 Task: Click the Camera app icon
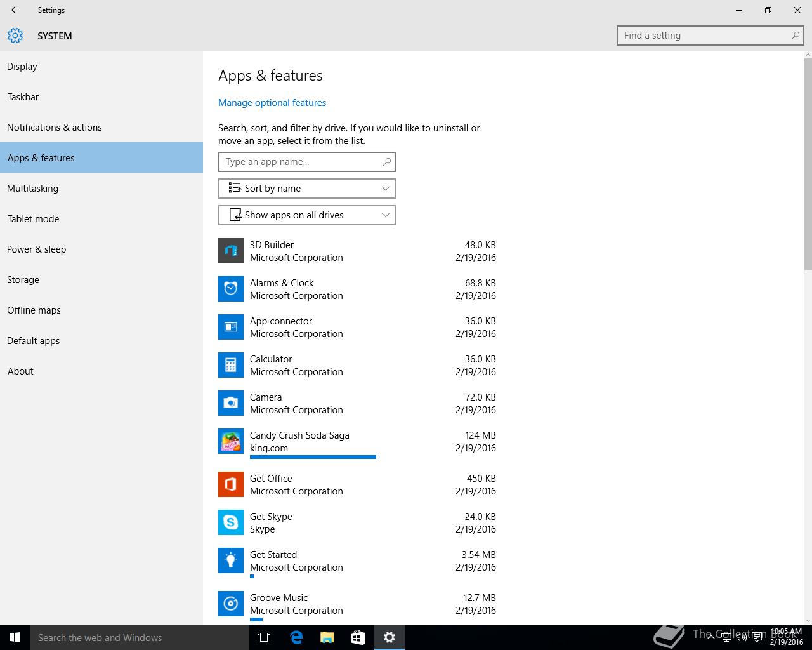pos(231,403)
